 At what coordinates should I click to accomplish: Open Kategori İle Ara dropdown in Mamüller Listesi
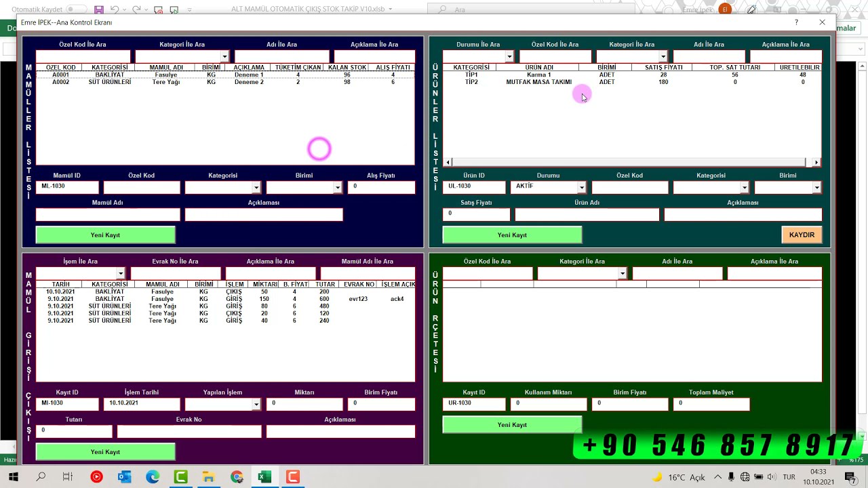(225, 57)
